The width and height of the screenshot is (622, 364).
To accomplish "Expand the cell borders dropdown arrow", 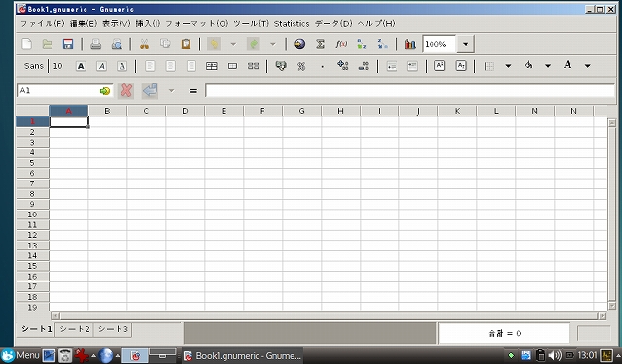I will pyautogui.click(x=508, y=66).
